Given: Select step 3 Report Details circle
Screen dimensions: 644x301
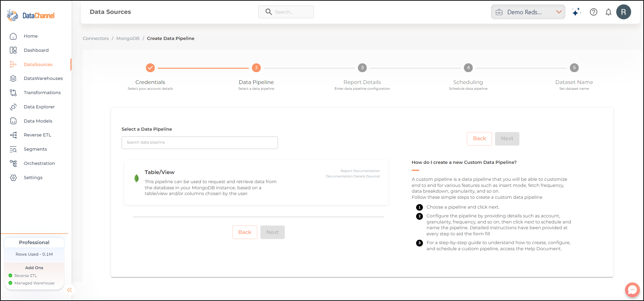Looking at the screenshot, I should click(362, 68).
